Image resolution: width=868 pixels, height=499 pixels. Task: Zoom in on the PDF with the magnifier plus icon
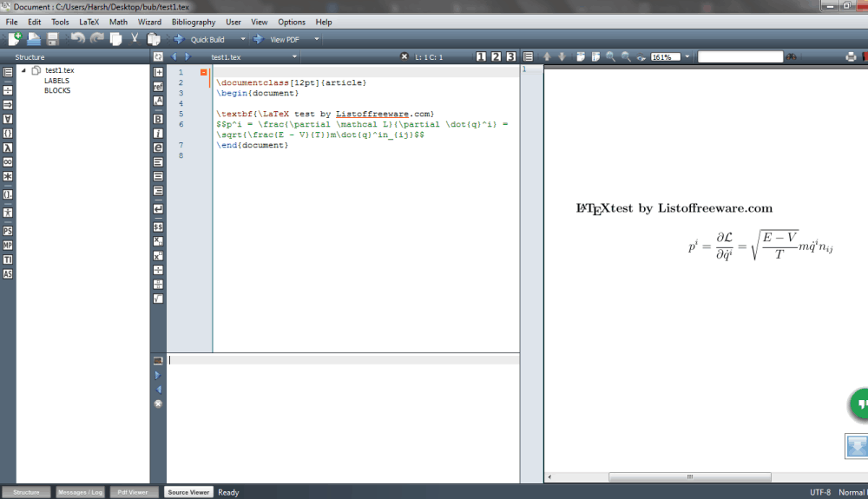point(610,57)
